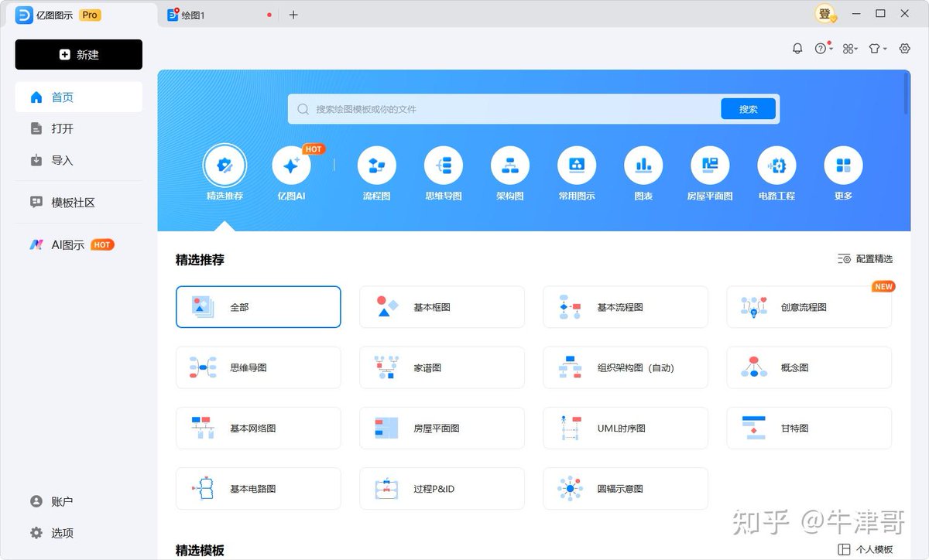Image resolution: width=929 pixels, height=560 pixels.
Task: Open the 创意流程图 template card
Action: tap(809, 307)
